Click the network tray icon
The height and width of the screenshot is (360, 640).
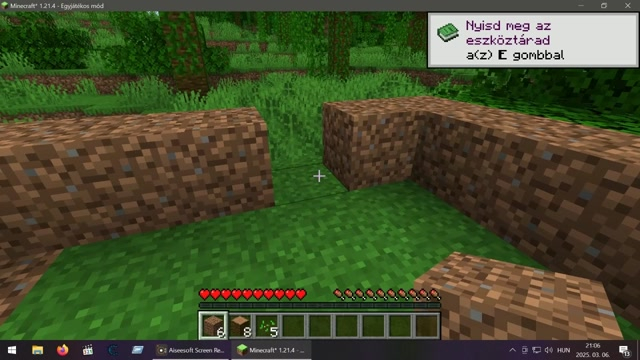[x=536, y=350]
